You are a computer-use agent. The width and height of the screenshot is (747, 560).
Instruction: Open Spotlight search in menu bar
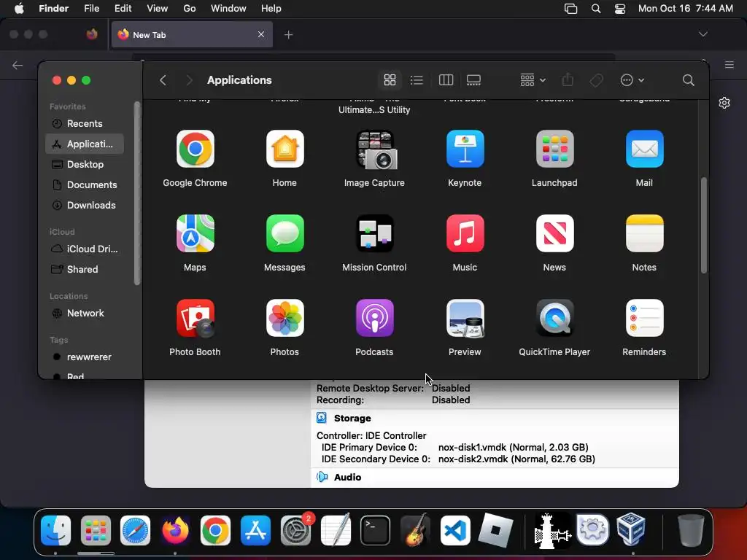click(596, 9)
